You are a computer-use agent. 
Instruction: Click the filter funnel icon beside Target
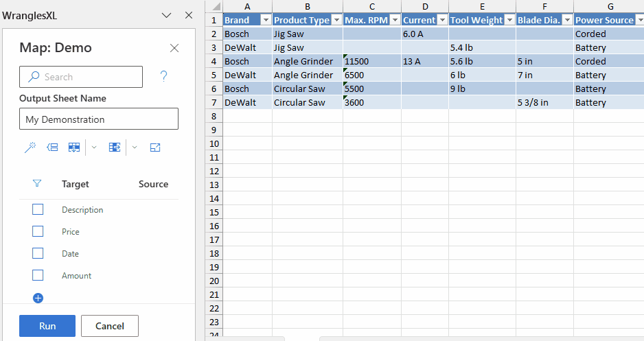coord(38,184)
